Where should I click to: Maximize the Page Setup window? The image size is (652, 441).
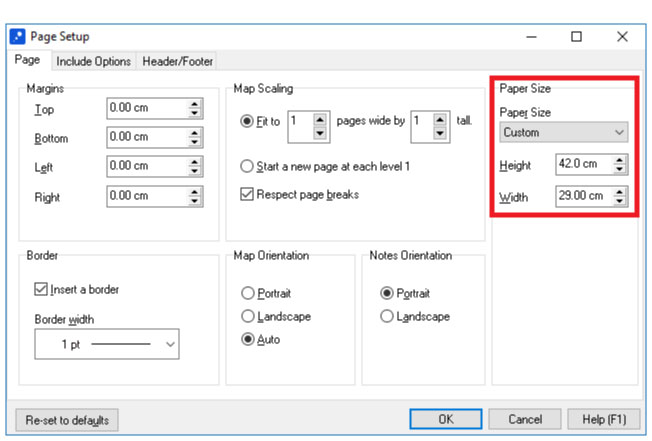576,37
